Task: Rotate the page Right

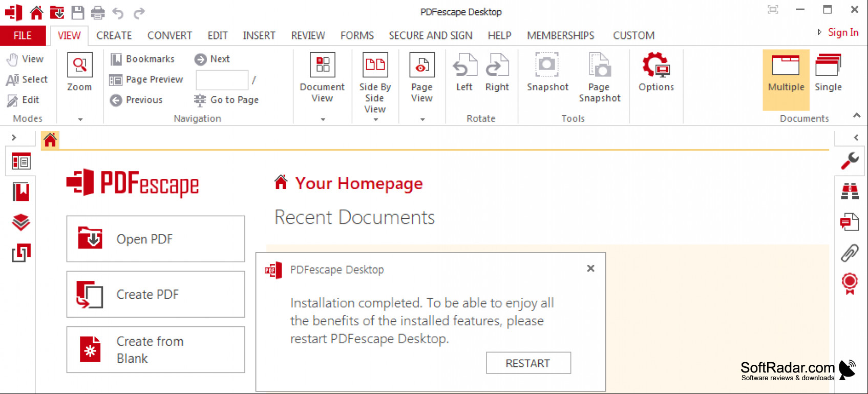Action: click(497, 72)
